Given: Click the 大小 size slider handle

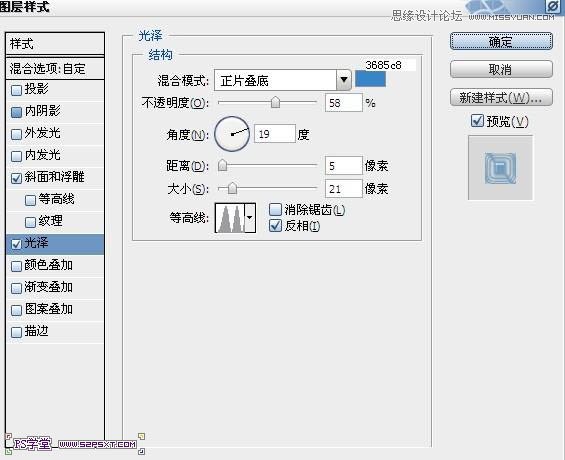Looking at the screenshot, I should 232,188.
